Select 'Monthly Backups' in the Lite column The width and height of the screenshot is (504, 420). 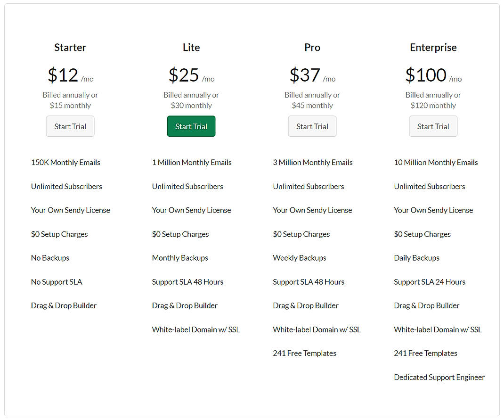(x=180, y=258)
